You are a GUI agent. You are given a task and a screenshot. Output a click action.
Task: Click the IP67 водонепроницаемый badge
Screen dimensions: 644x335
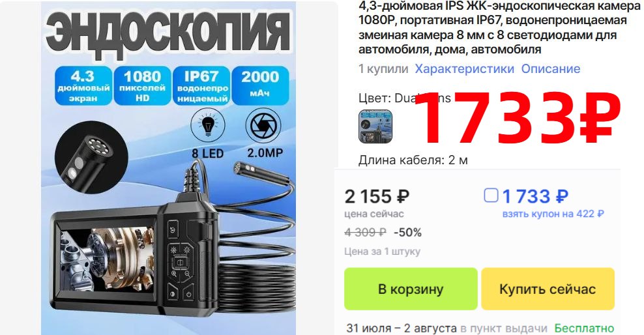click(x=201, y=86)
